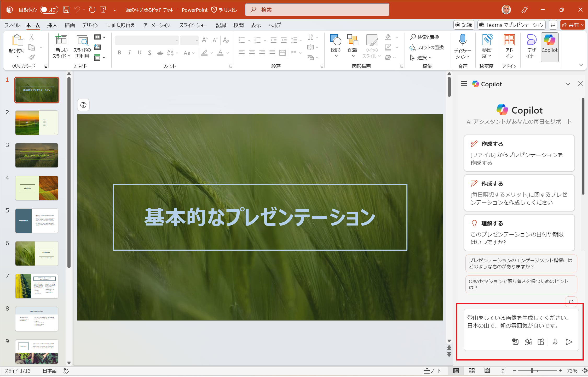Toggle Underline formatting
588x377 pixels.
tap(140, 53)
